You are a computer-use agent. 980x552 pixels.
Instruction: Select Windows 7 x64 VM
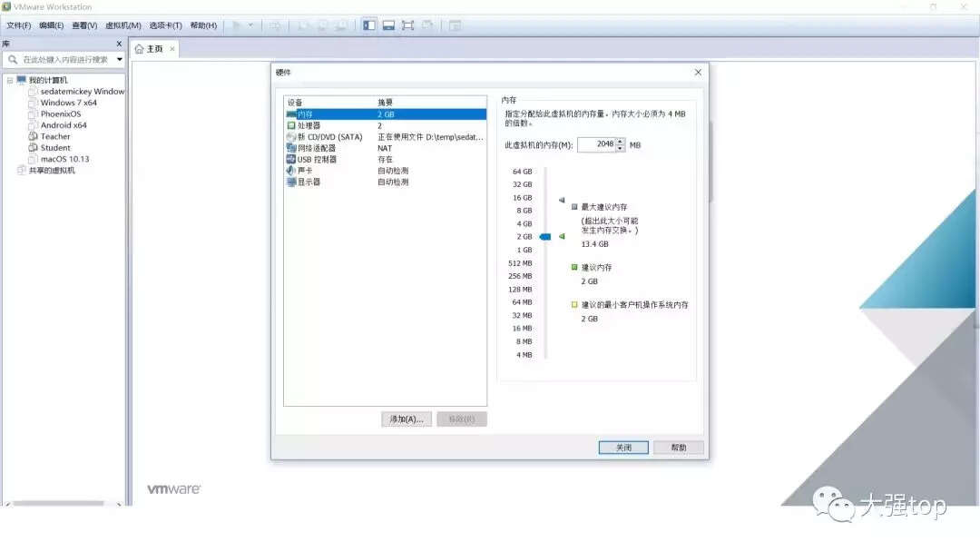click(x=68, y=103)
